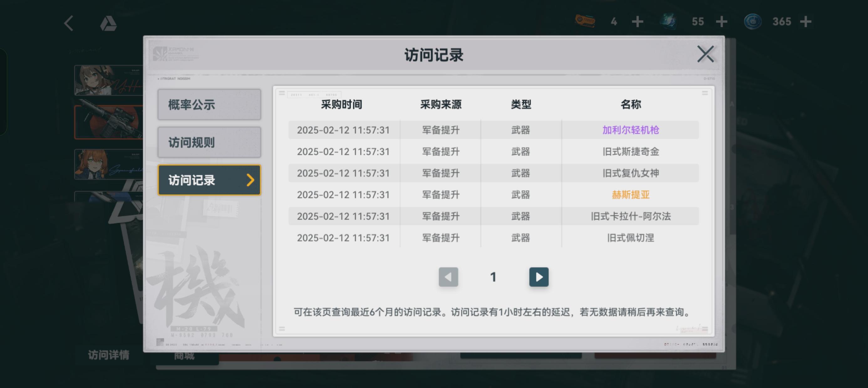Go to next page of records
Screen dimensions: 868x388
tap(539, 277)
